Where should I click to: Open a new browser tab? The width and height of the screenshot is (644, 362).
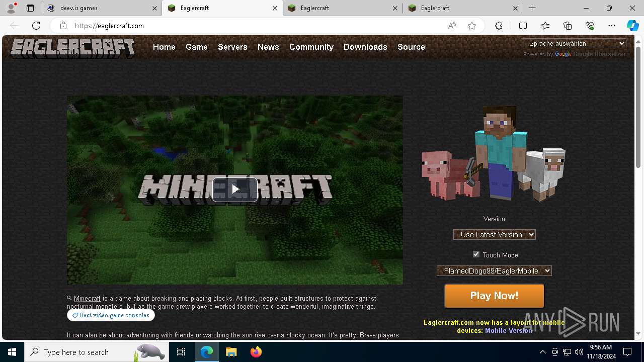532,8
